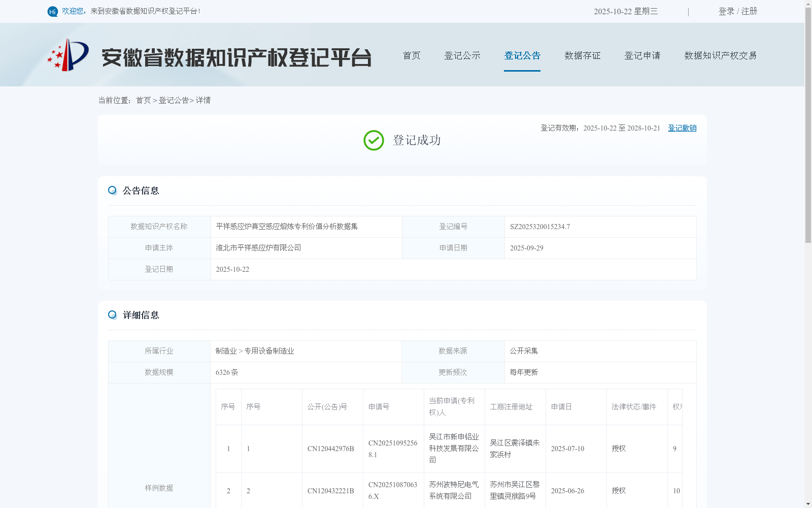Click publication number CN120432221B
This screenshot has height=508, width=812.
(331, 491)
